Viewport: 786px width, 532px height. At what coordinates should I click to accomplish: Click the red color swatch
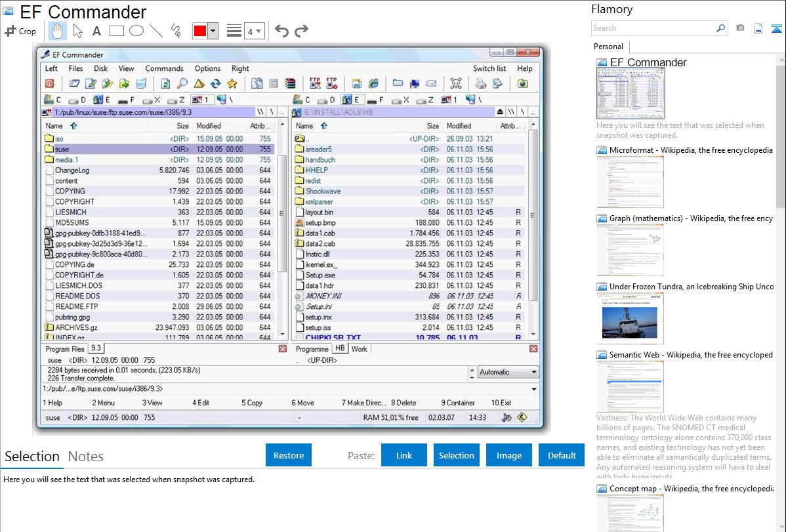pyautogui.click(x=200, y=31)
